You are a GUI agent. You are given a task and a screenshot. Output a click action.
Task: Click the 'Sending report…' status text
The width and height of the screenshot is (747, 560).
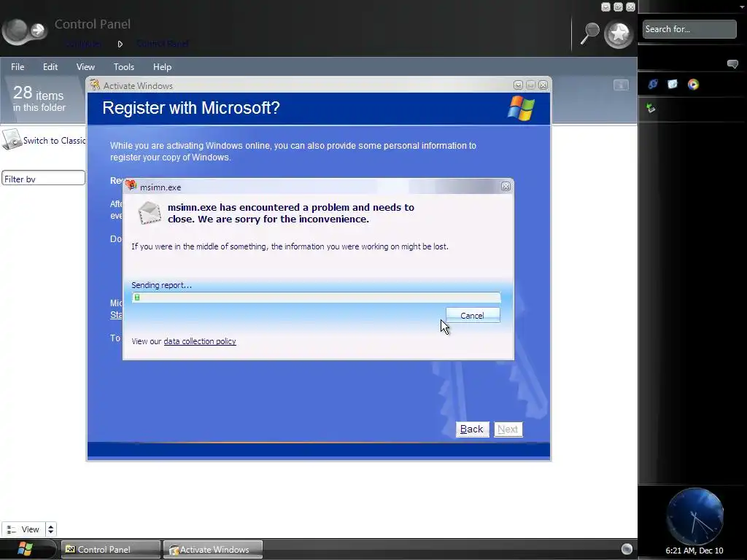161,285
